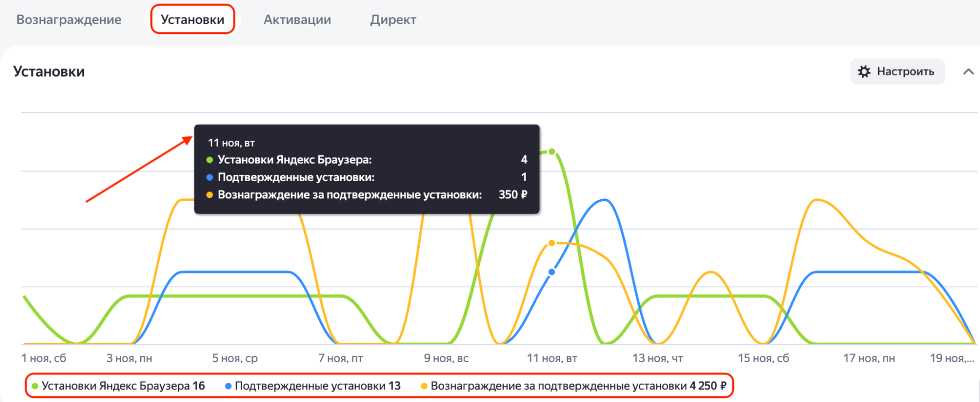Toggle Подтвержденные установки legend item
This screenshot has width=980, height=402.
point(313,386)
